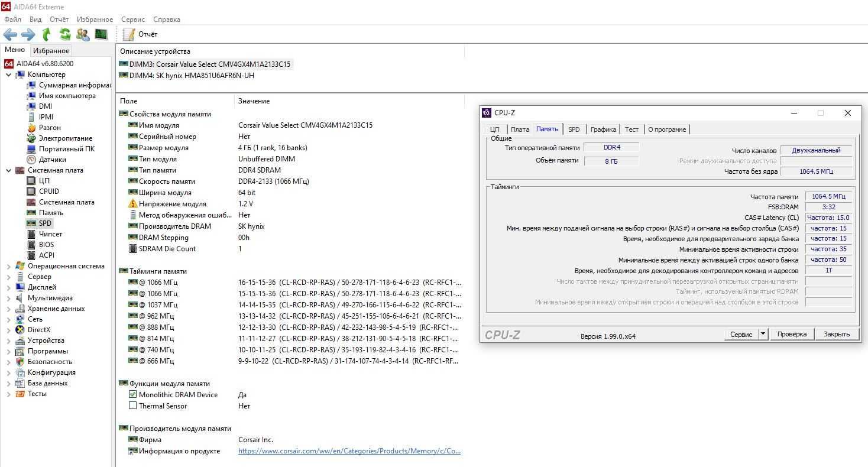
Task: Expand the Дисплей tree node
Action: tap(8, 287)
